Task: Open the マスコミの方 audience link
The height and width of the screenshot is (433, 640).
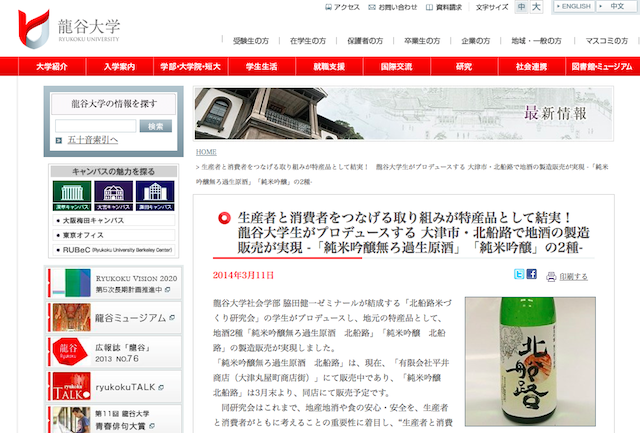Action: [607, 41]
